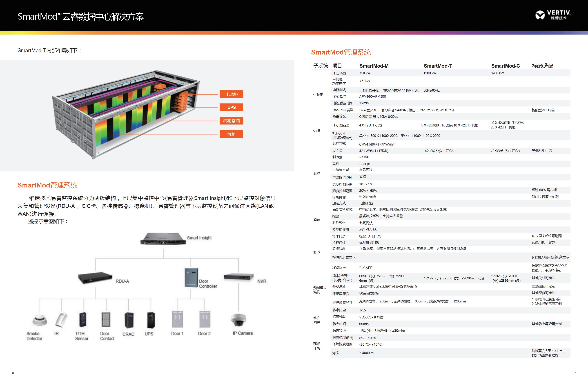The image size is (588, 380).
Task: Click the 项目 column header
Action: (337, 66)
